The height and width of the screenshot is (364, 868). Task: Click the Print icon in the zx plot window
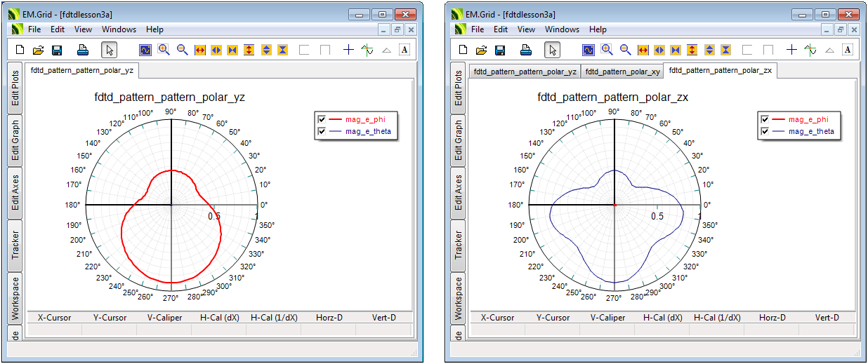click(525, 50)
